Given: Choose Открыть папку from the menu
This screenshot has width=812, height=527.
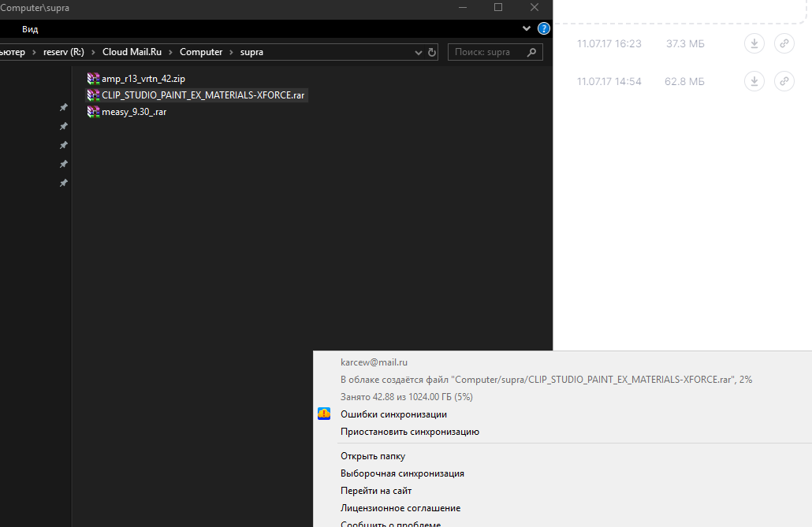Looking at the screenshot, I should pos(372,456).
